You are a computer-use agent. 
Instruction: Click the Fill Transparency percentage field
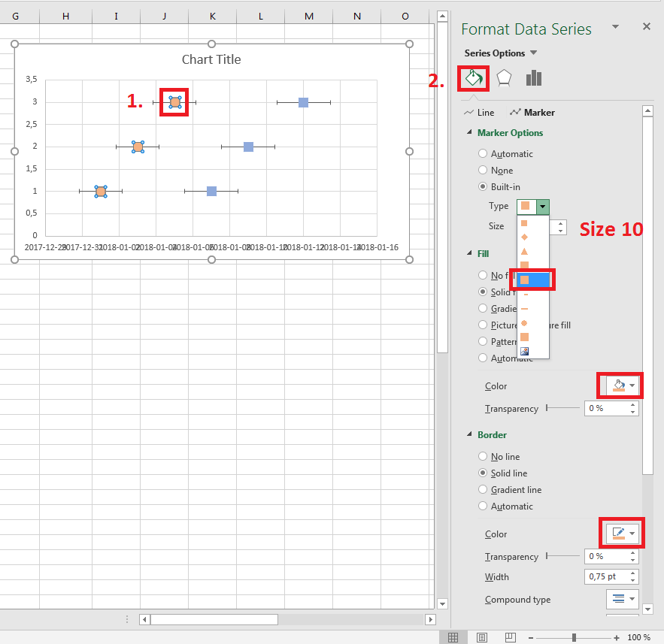(606, 408)
